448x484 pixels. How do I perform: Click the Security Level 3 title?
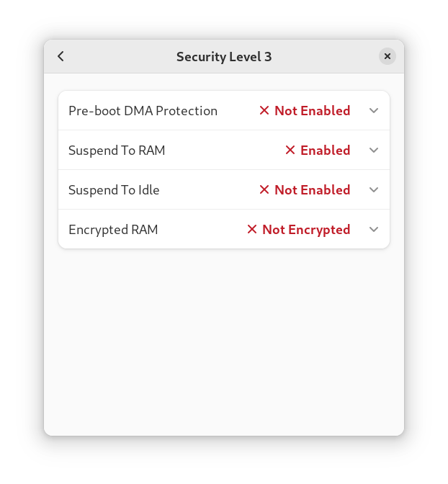tap(224, 57)
